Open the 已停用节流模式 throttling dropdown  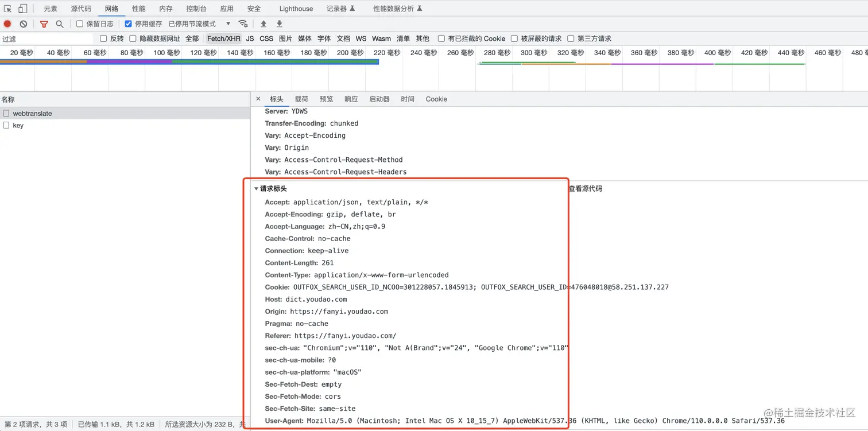[199, 24]
